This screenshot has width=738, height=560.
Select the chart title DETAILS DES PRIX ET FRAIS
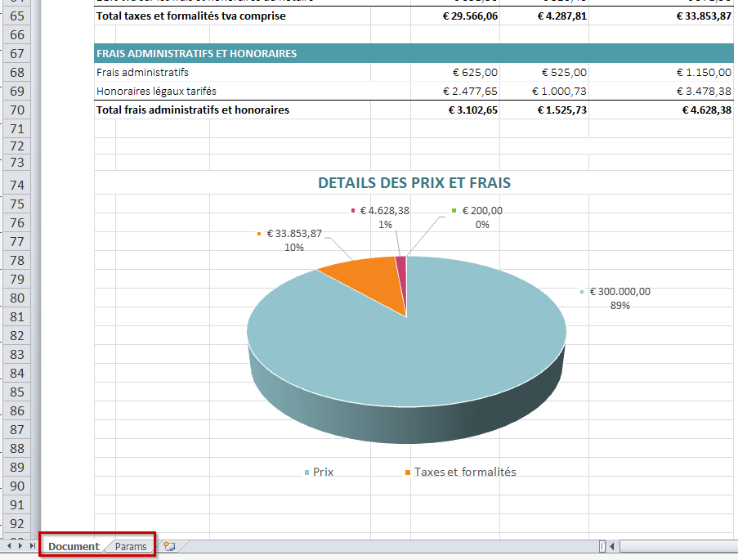click(x=414, y=183)
